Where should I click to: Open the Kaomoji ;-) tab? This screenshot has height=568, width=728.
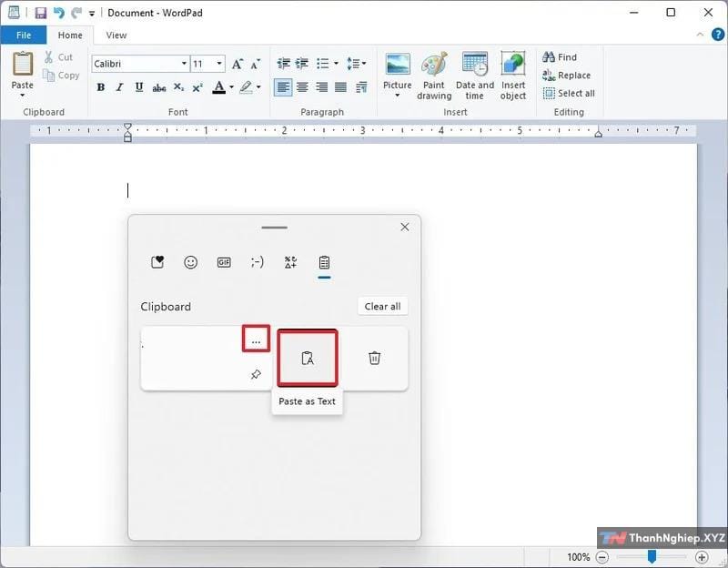click(258, 262)
